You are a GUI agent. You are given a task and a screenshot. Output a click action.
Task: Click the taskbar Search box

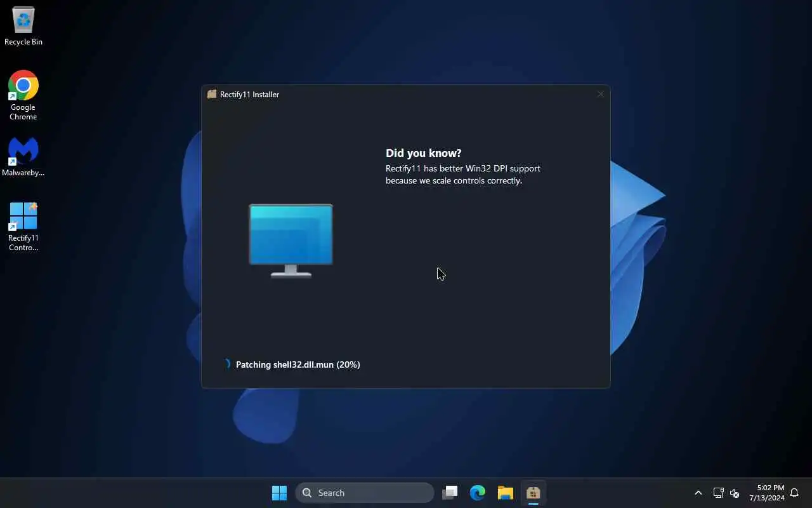[365, 493]
